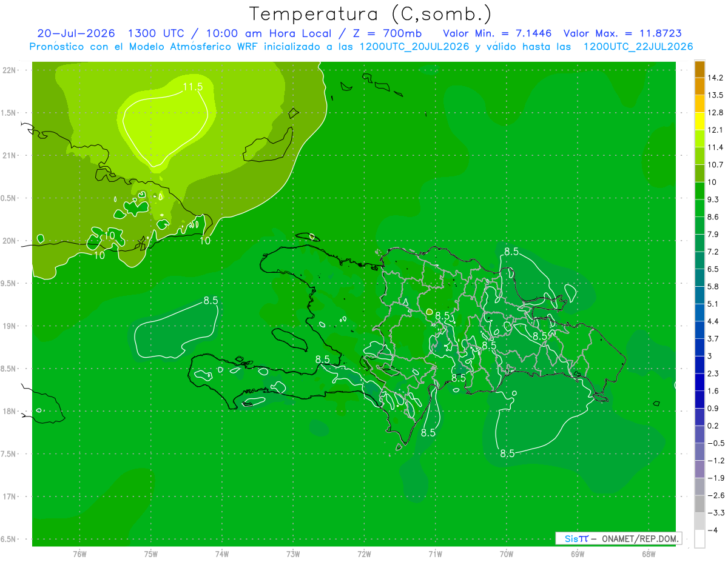Screen dimensions: 728x562
Task: Click the '14.2' legend value
Action: click(715, 78)
